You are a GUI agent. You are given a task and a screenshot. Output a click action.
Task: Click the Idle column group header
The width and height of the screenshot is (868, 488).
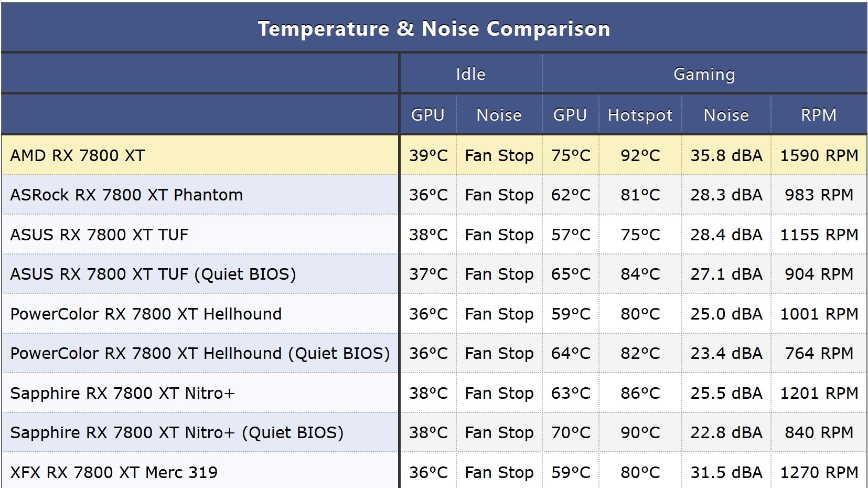470,74
